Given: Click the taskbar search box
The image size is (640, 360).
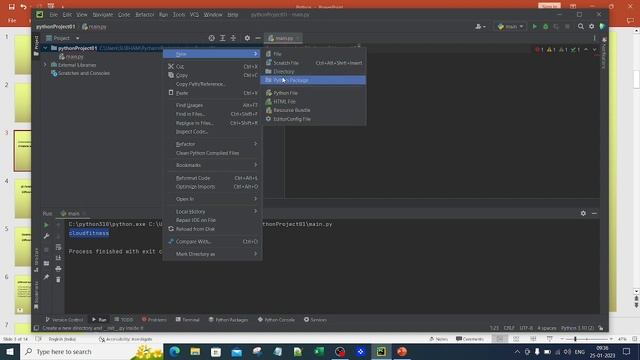Looking at the screenshot, I should click(91, 351).
